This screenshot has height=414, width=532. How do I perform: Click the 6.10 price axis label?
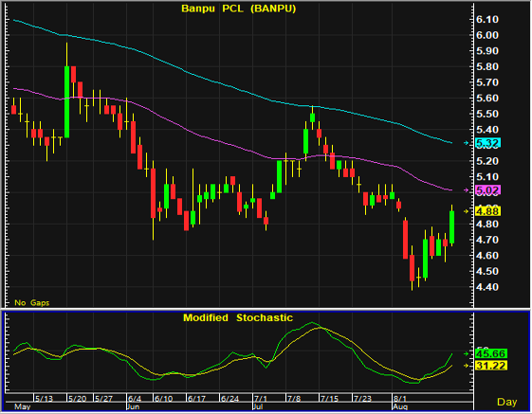487,19
